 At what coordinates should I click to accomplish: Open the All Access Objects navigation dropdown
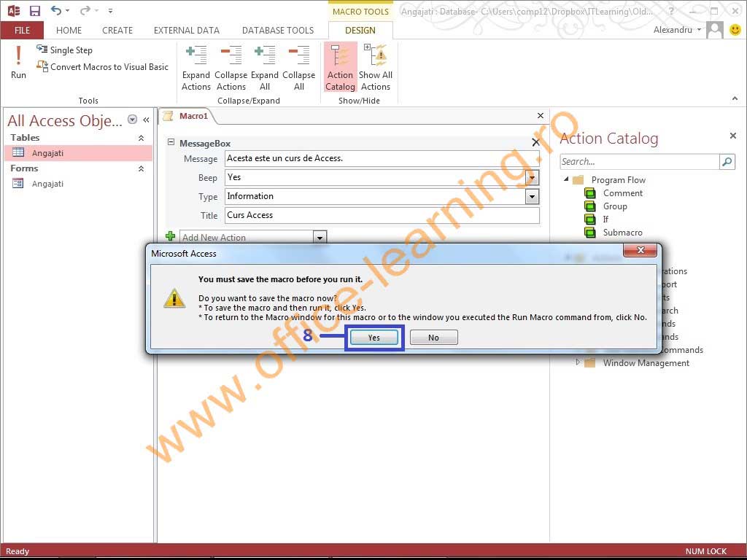(133, 120)
